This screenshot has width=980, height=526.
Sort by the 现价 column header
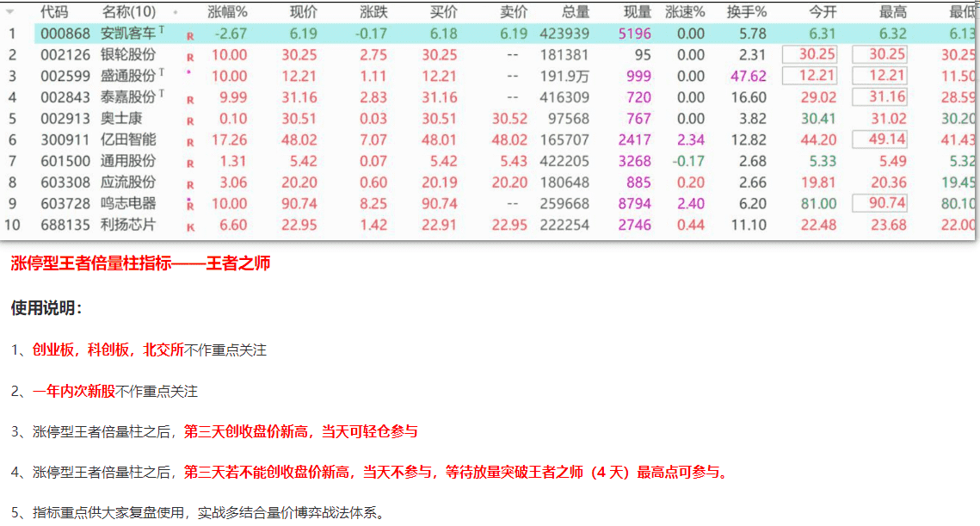[304, 12]
